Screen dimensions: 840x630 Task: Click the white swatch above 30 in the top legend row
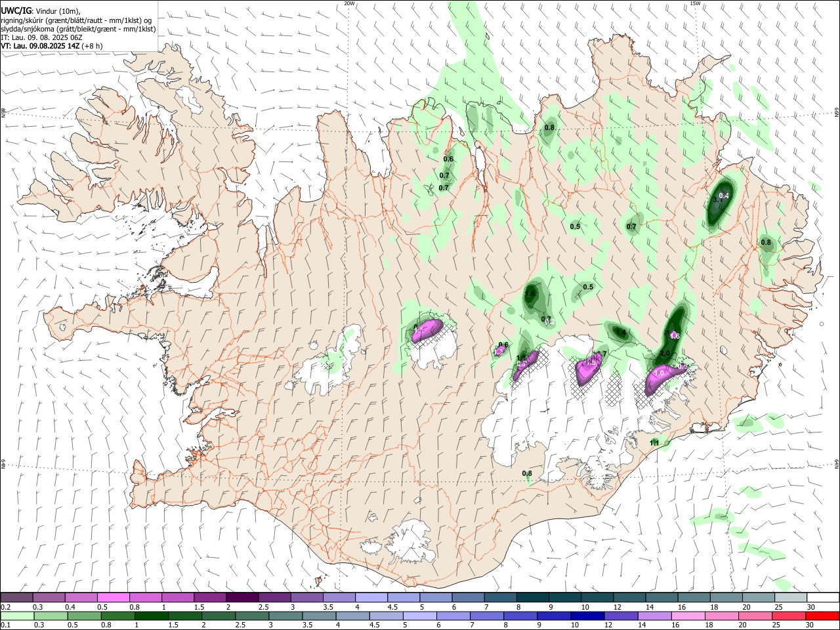pos(823,598)
